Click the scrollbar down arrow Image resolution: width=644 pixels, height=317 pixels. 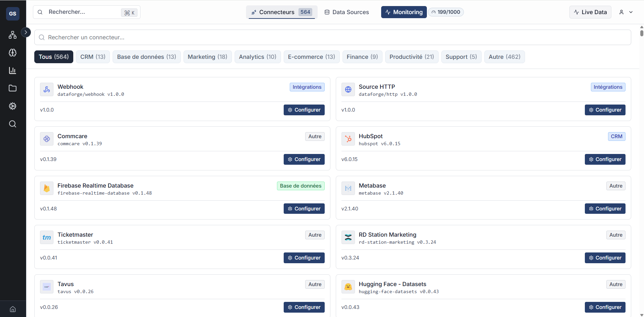[x=642, y=315]
